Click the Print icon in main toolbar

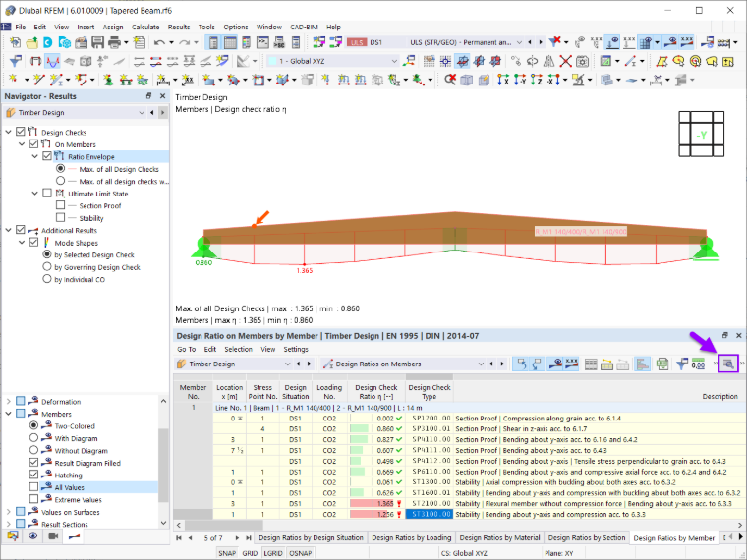coord(114,42)
